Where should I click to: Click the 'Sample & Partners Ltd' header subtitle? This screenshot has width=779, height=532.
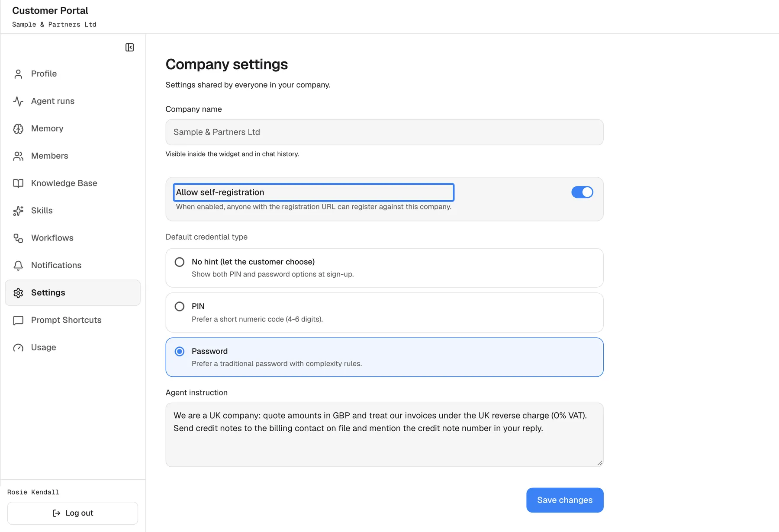pyautogui.click(x=54, y=25)
